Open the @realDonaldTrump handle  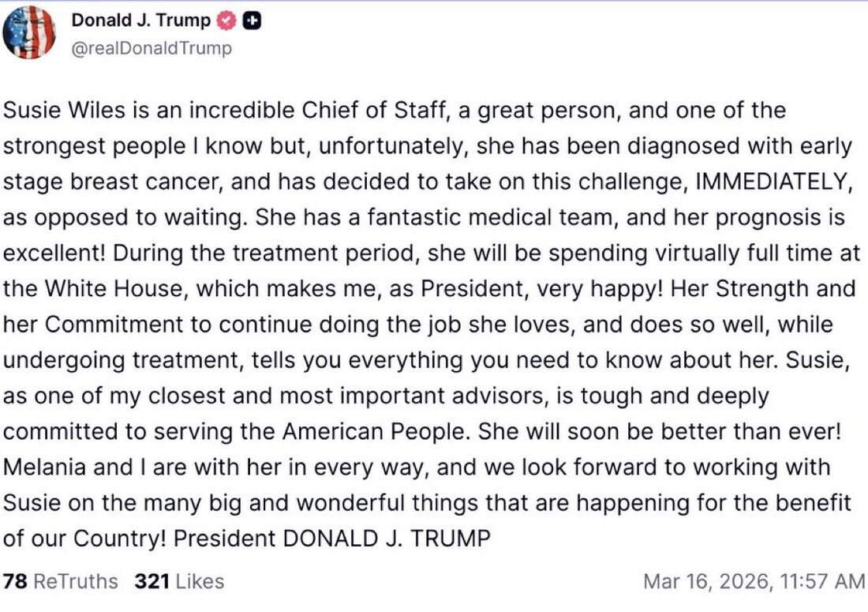[152, 48]
